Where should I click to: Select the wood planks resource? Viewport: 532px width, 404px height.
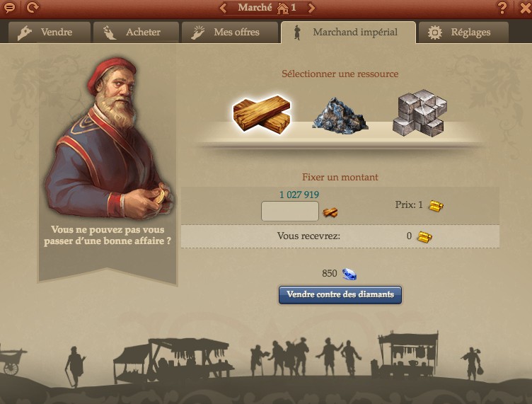tap(262, 115)
